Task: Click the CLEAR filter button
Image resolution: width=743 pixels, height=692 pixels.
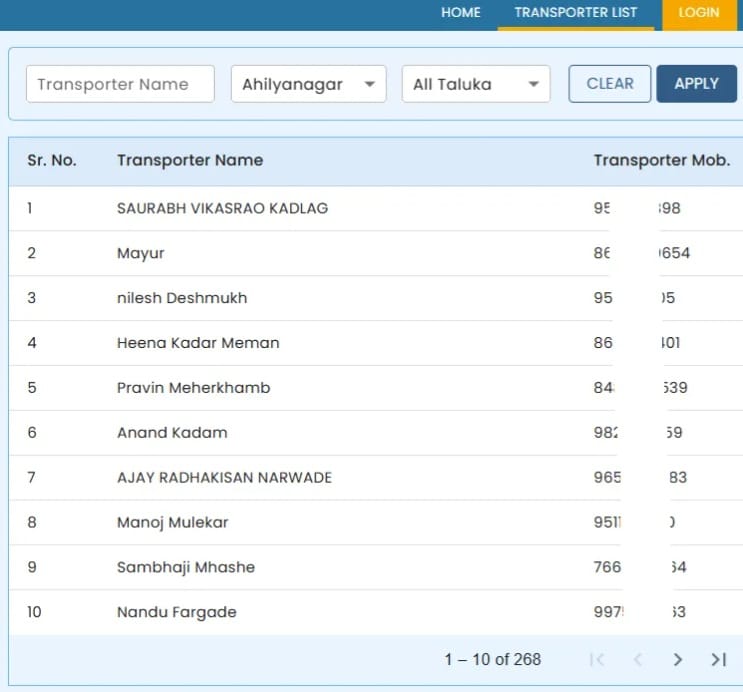Action: click(x=610, y=84)
